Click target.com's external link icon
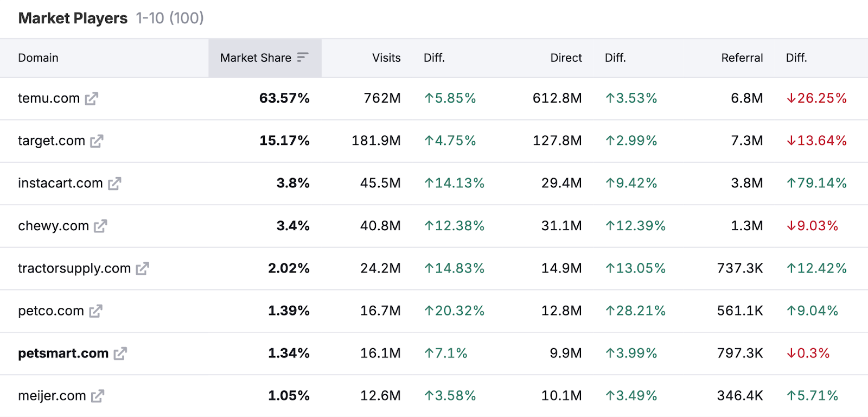This screenshot has height=417, width=868. (x=97, y=141)
